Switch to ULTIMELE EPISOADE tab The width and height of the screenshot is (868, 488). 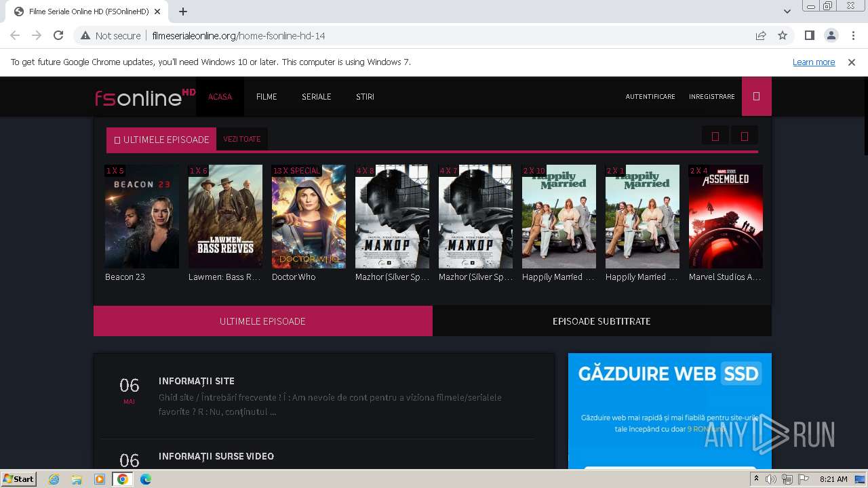263,321
